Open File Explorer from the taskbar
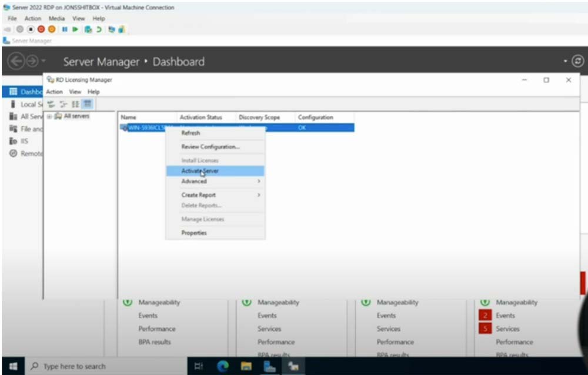The height and width of the screenshot is (375, 588). click(246, 366)
